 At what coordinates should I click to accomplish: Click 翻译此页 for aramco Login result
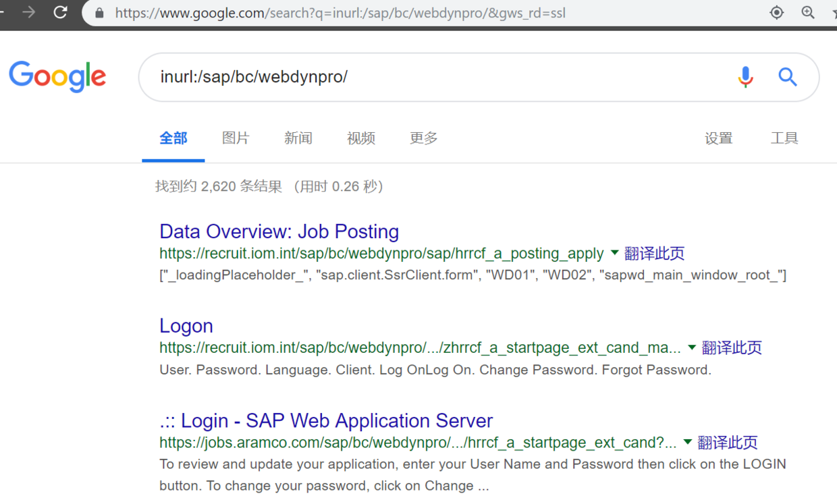pos(728,443)
